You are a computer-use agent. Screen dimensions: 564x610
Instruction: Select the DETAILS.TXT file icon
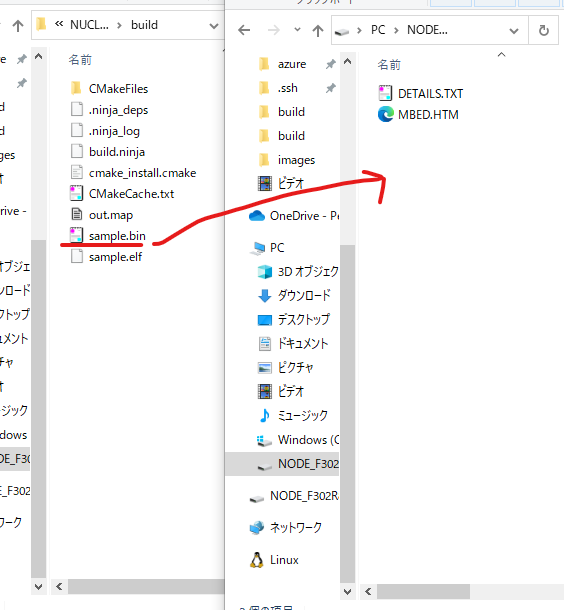[385, 93]
